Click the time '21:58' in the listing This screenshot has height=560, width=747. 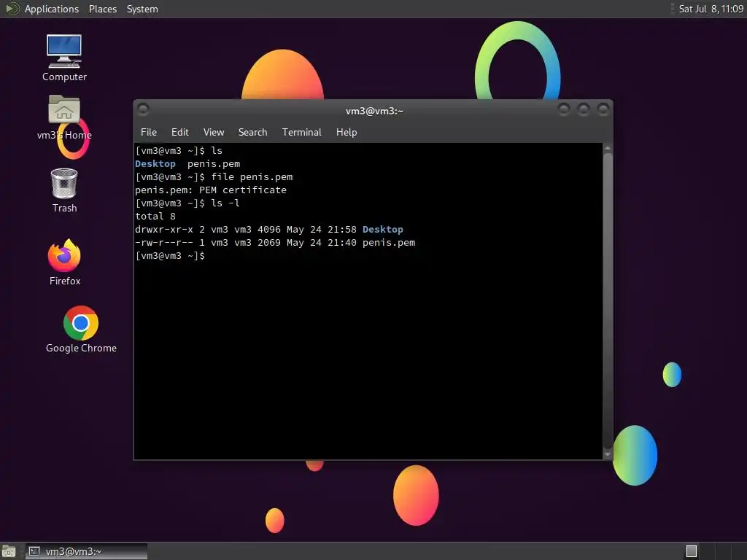[x=341, y=230]
